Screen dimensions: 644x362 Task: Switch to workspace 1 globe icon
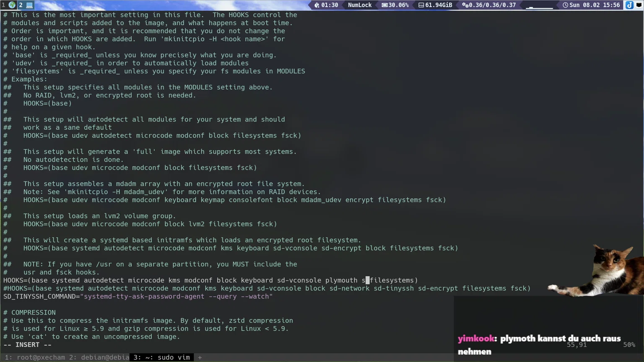pyautogui.click(x=12, y=5)
